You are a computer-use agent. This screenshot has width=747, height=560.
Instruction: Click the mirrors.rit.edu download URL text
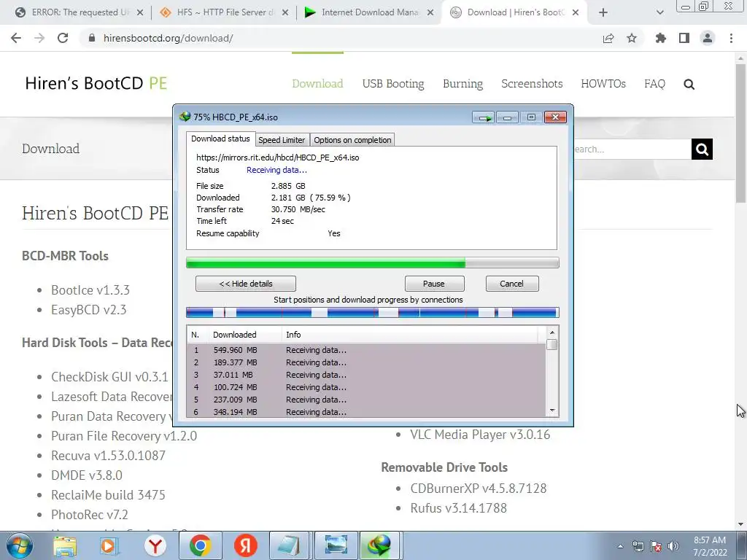click(x=278, y=157)
